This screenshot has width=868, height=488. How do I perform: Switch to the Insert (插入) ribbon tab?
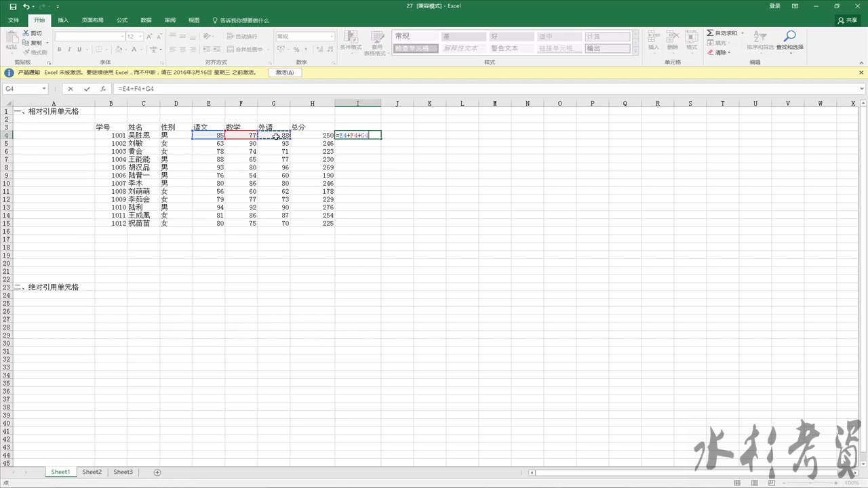pyautogui.click(x=62, y=20)
